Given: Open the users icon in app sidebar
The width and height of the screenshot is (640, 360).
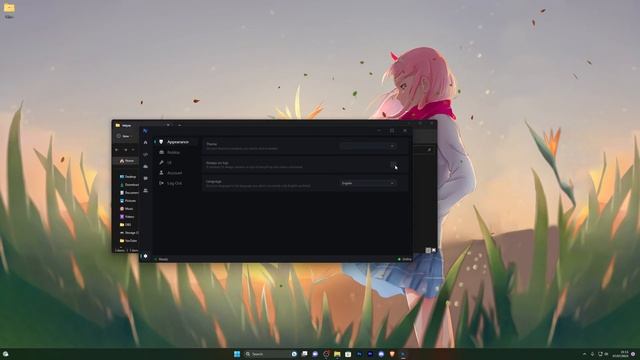Looking at the screenshot, I should point(145,191).
